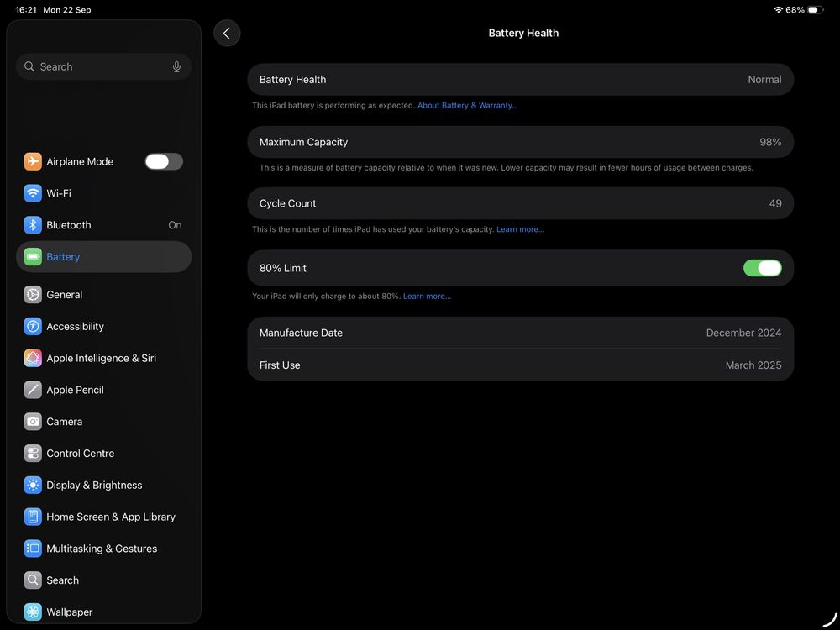This screenshot has width=840, height=630.
Task: Open Display & Brightness settings
Action: pos(103,485)
